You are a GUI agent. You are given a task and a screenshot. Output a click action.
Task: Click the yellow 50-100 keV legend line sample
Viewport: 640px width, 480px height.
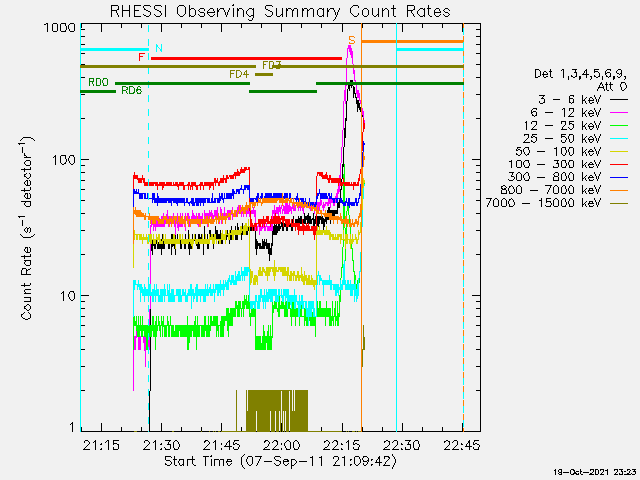[619, 151]
